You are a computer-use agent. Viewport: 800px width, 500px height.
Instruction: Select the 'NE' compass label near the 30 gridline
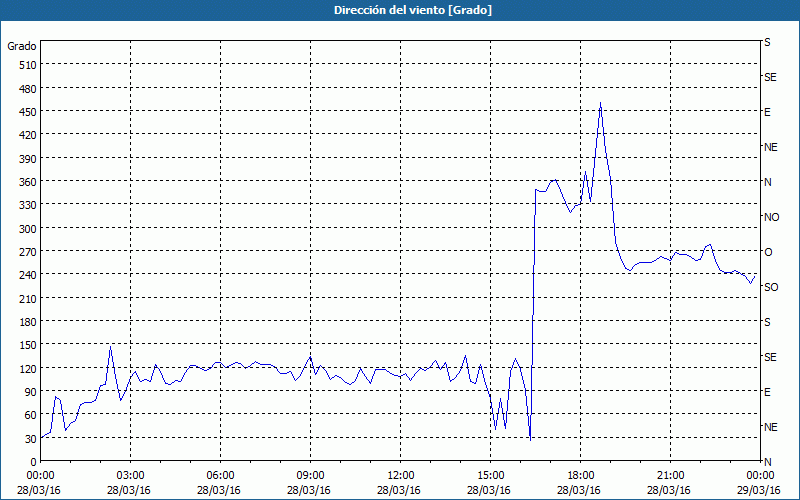770,427
